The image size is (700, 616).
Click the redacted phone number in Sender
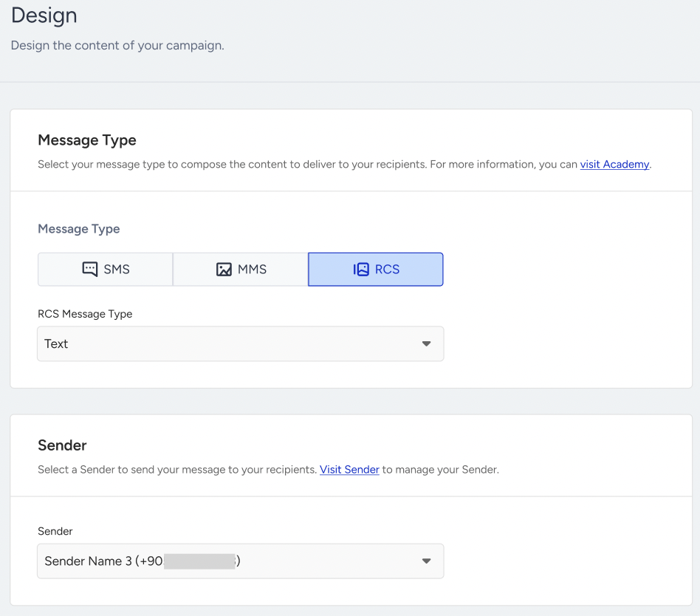[199, 561]
